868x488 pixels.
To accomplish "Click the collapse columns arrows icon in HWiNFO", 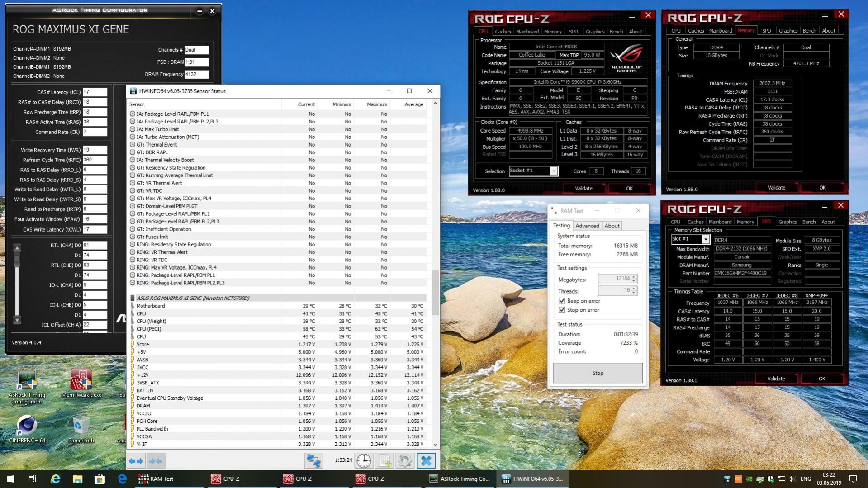I will pyautogui.click(x=156, y=461).
